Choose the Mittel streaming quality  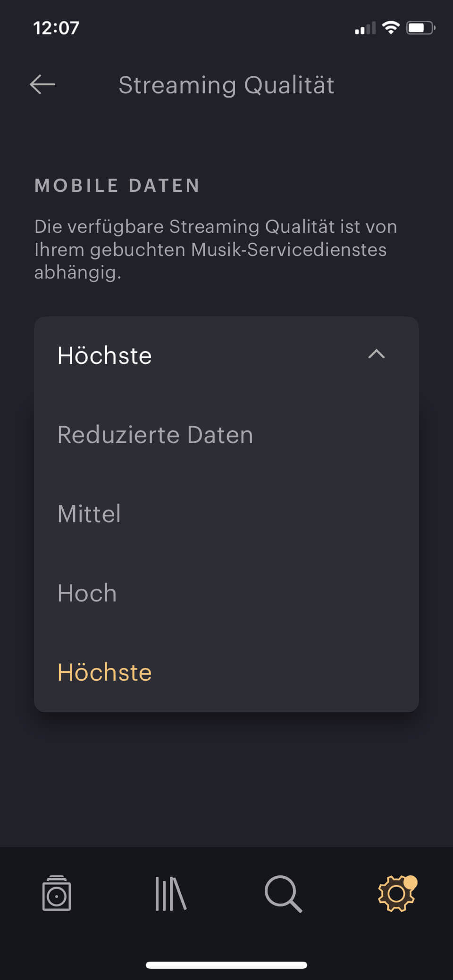coord(89,514)
